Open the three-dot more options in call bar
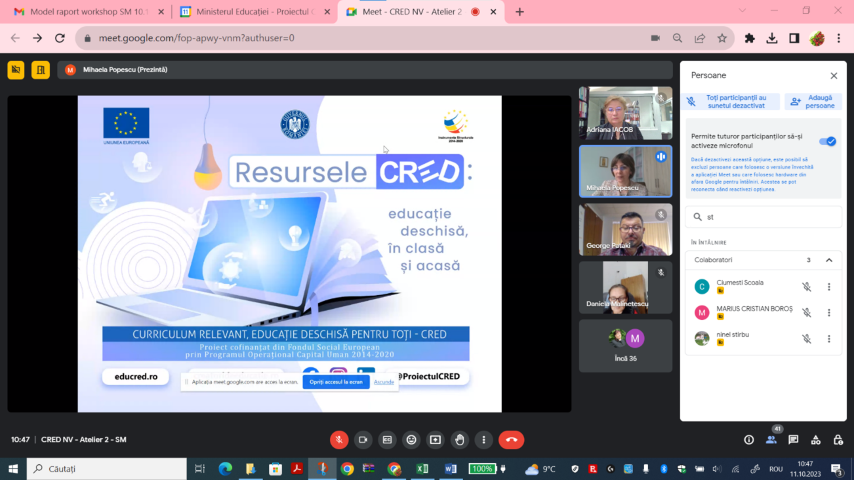854x480 pixels. [483, 440]
